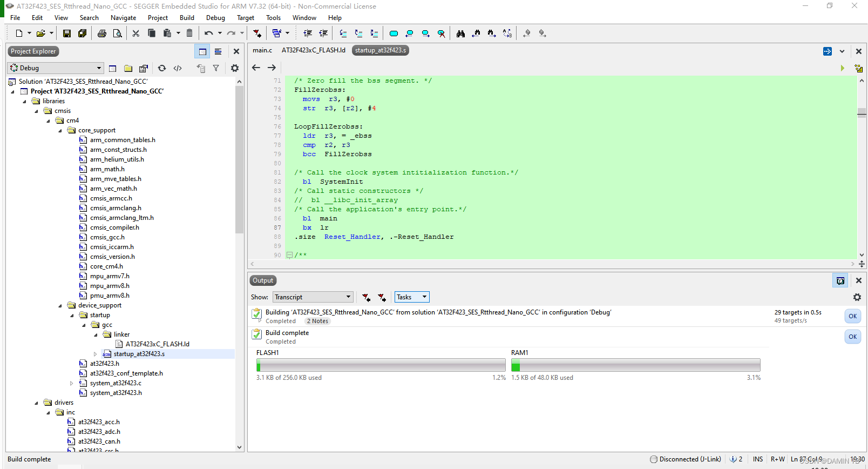Select at32f423.h in project tree

[105, 364]
